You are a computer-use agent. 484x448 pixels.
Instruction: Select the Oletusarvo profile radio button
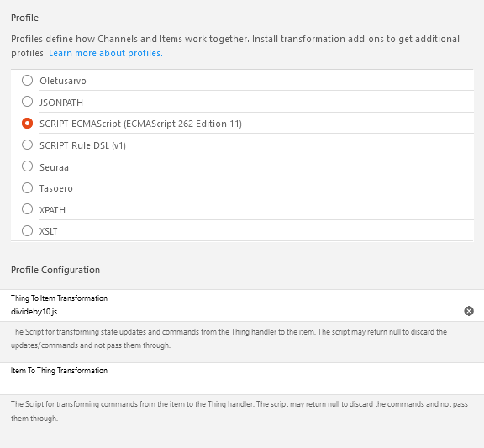(x=27, y=81)
